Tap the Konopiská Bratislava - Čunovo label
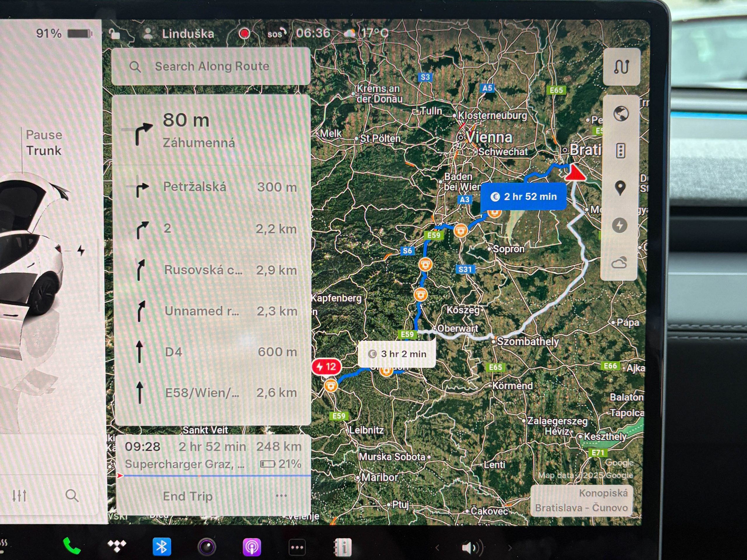Image resolution: width=747 pixels, height=560 pixels. click(x=581, y=501)
